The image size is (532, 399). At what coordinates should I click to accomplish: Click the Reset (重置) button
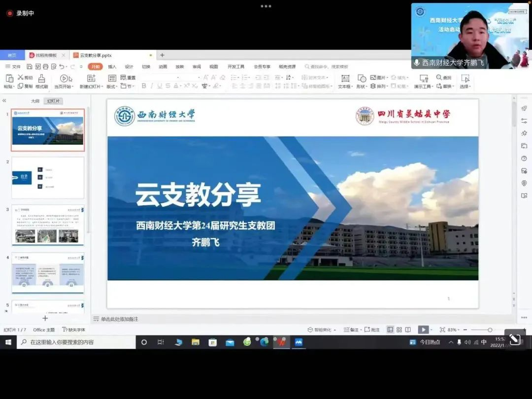(x=129, y=78)
